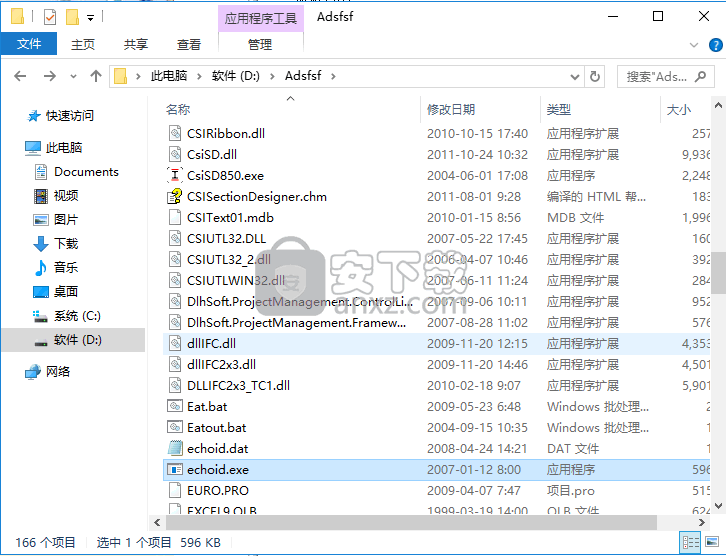Screen dimensions: 726x556
Task: Open the 查看 ribbon tab
Action: pyautogui.click(x=189, y=44)
